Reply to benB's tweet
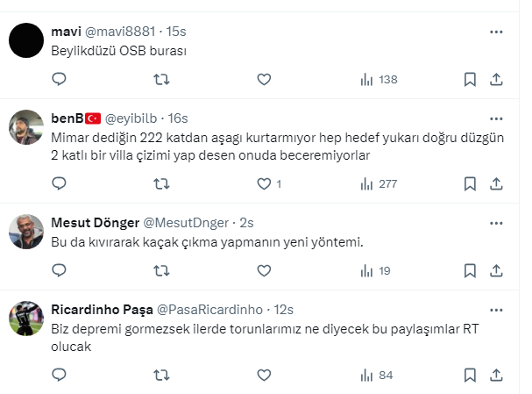Image resolution: width=532 pixels, height=394 pixels. pyautogui.click(x=59, y=183)
